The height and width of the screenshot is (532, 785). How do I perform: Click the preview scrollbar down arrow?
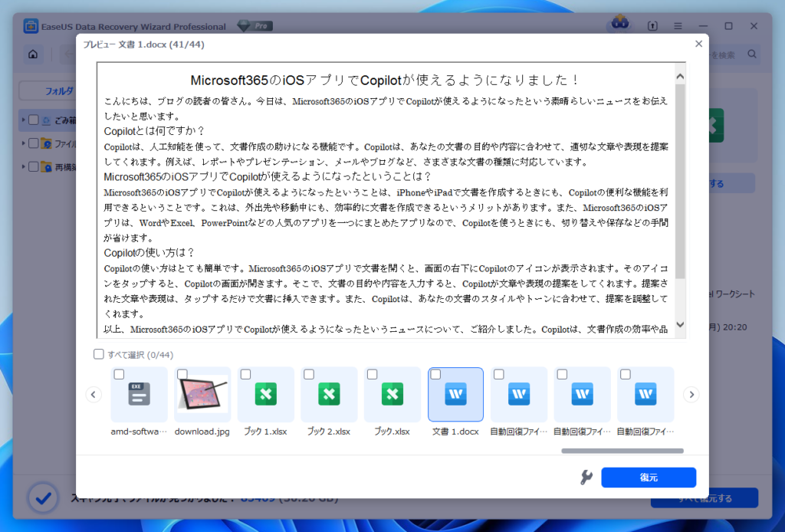pos(680,324)
